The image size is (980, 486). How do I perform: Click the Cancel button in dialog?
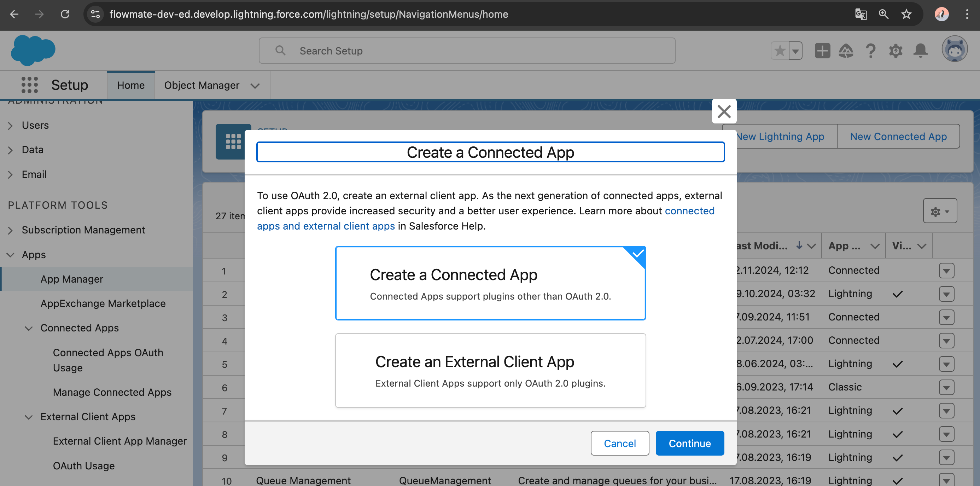tap(619, 443)
